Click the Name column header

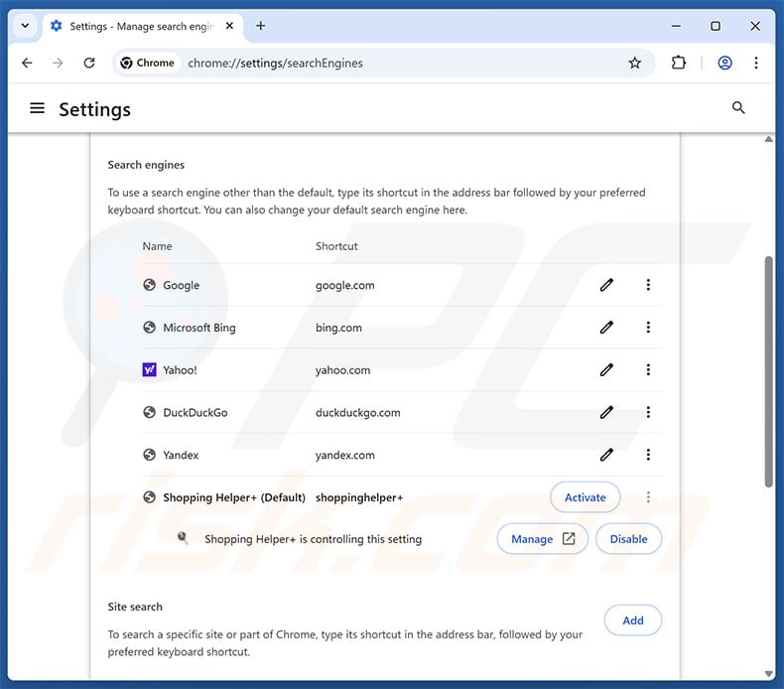(x=157, y=246)
